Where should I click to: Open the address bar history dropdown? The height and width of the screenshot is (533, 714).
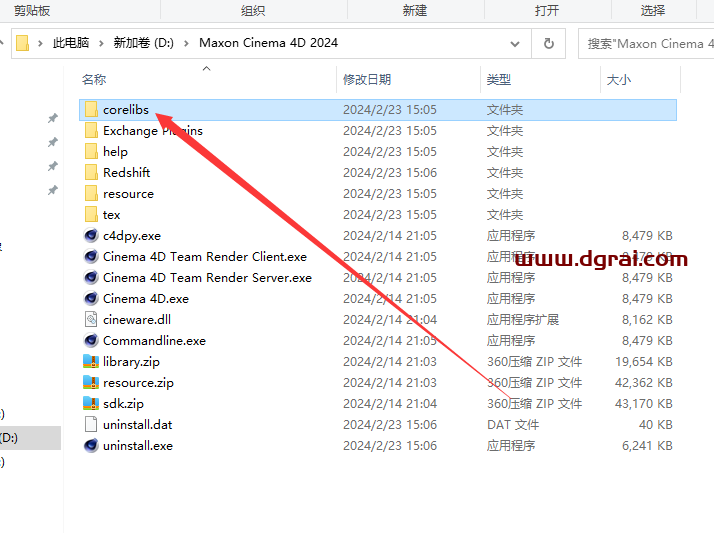(515, 44)
